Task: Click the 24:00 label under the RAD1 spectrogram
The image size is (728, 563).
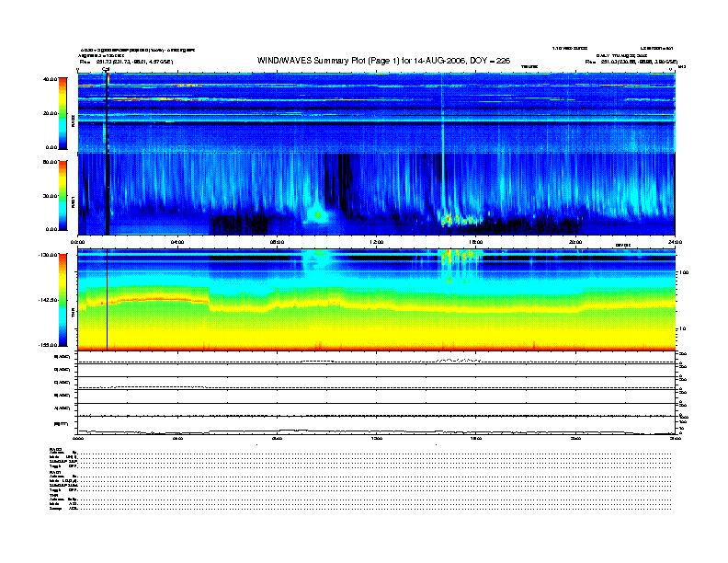Action: coord(675,242)
